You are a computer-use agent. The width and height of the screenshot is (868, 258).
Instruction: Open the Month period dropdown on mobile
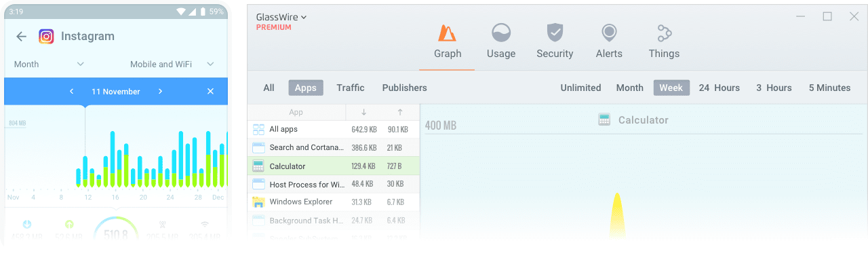point(49,64)
